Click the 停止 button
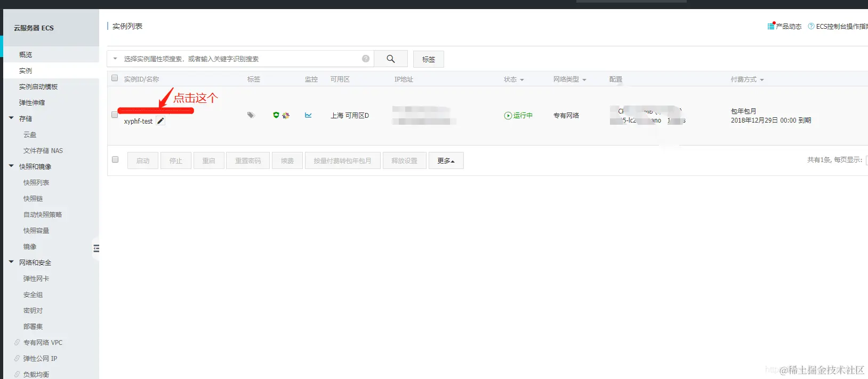 (x=176, y=160)
